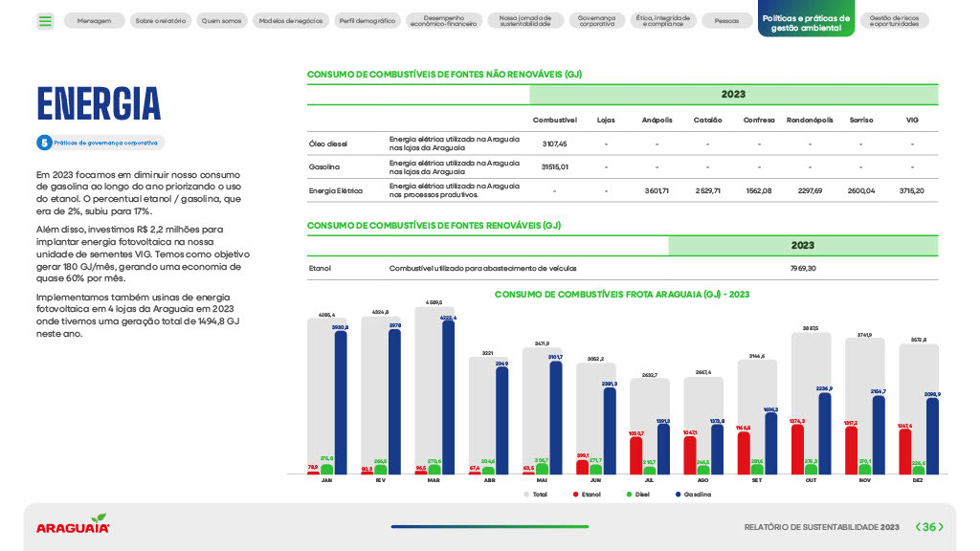Click the blue number 5 circle icon
The image size is (980, 551).
(x=44, y=143)
